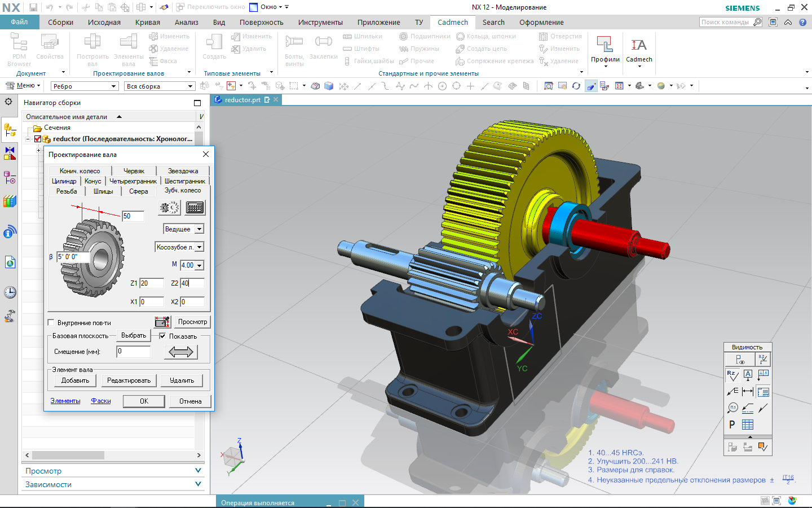The height and width of the screenshot is (508, 812).
Task: Click the Rz roughness icon in Видимость
Action: coord(732,375)
